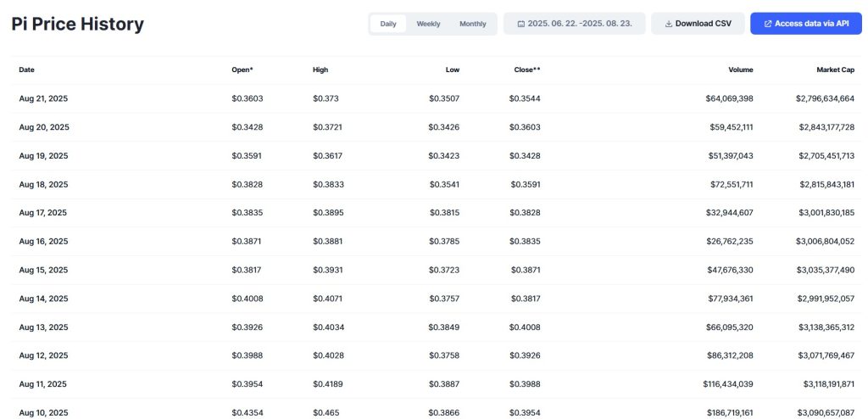Image resolution: width=868 pixels, height=419 pixels.
Task: Click Aug 19 low value $0.3423
Action: pos(443,156)
